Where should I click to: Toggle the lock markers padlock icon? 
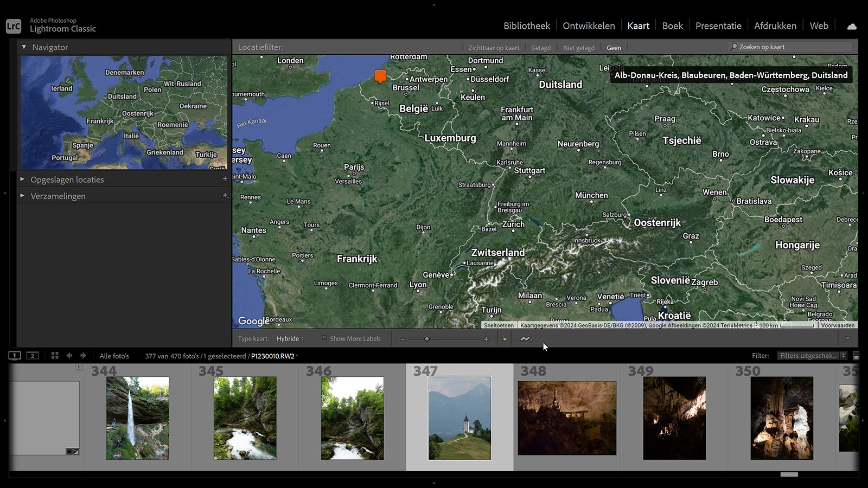pos(505,339)
